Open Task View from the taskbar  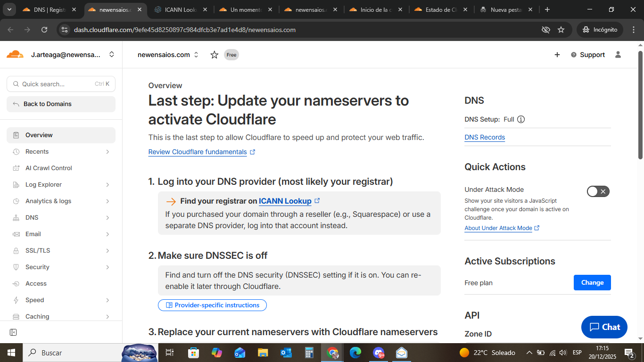pos(170,353)
